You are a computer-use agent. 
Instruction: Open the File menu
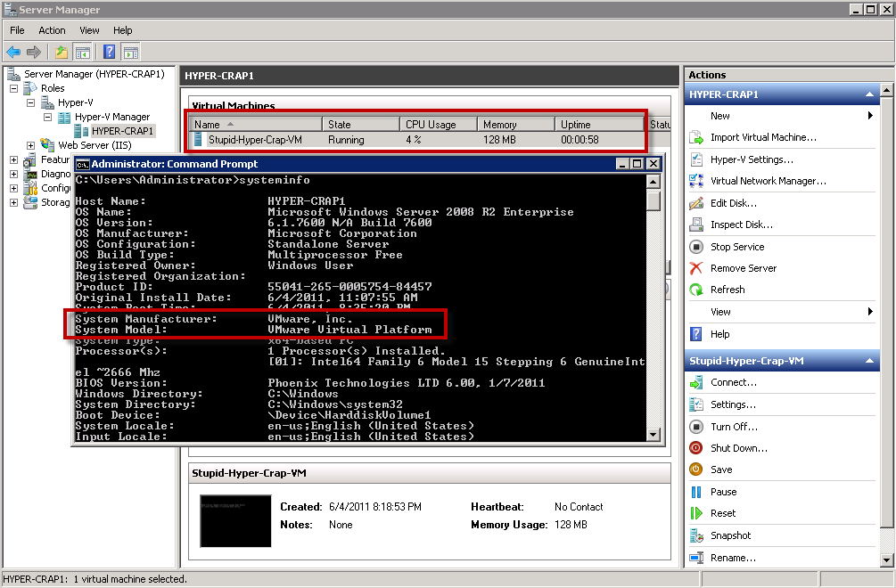(x=17, y=30)
